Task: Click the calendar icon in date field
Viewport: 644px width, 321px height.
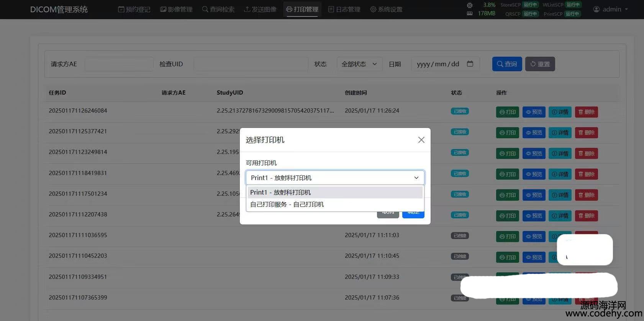Action: coord(470,64)
